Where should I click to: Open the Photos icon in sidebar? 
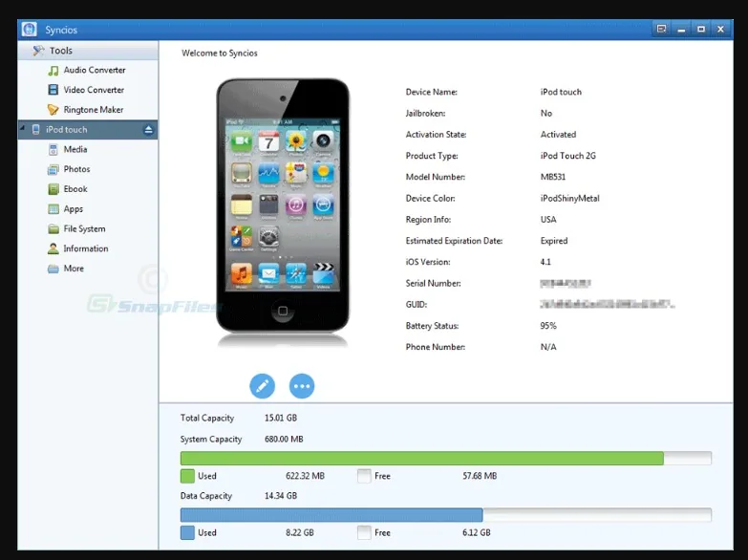click(53, 169)
